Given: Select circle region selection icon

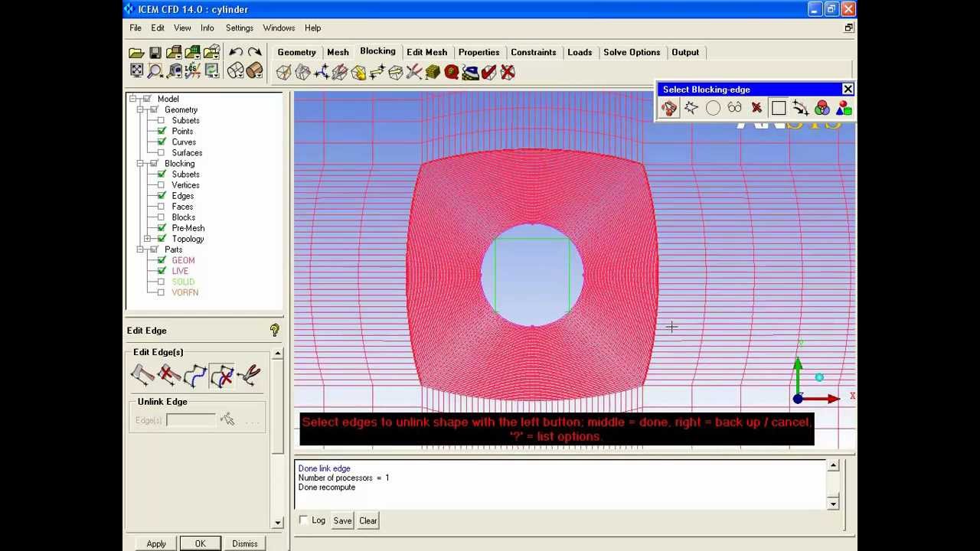Looking at the screenshot, I should point(713,109).
